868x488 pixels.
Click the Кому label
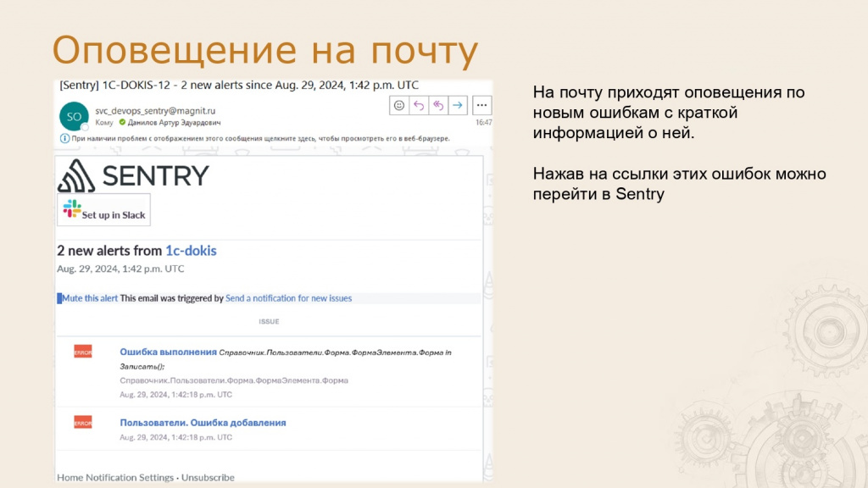click(104, 123)
